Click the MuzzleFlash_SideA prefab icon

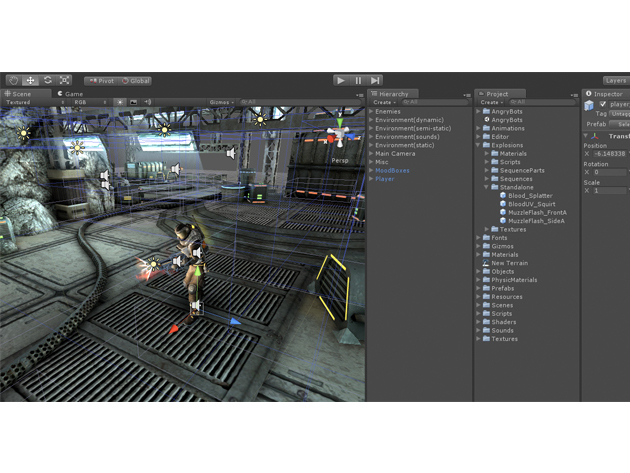pos(503,221)
